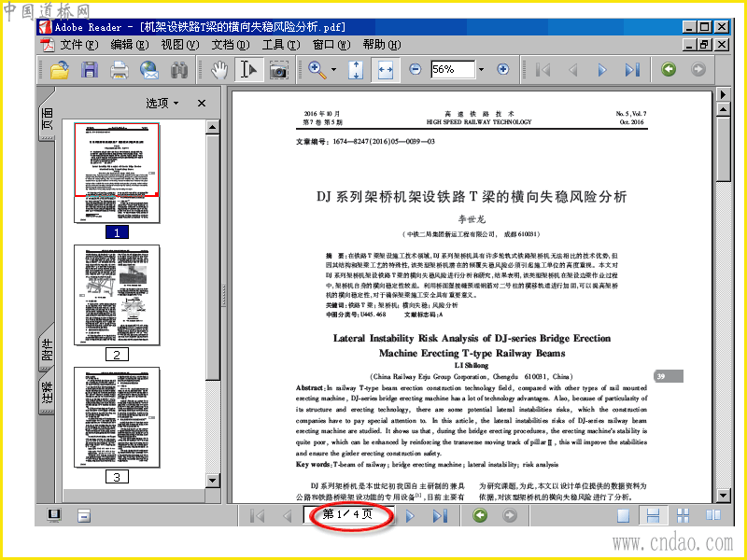Switch to Continuous page layout

coord(653,515)
